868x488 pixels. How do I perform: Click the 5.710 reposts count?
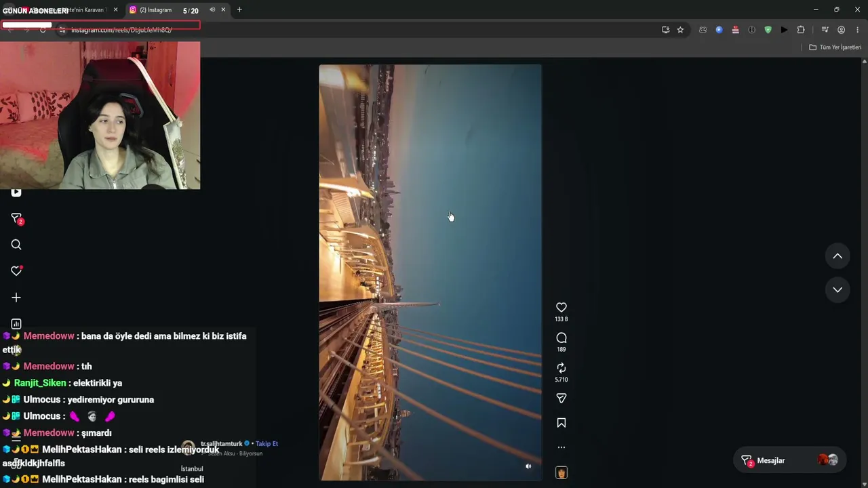(x=561, y=380)
